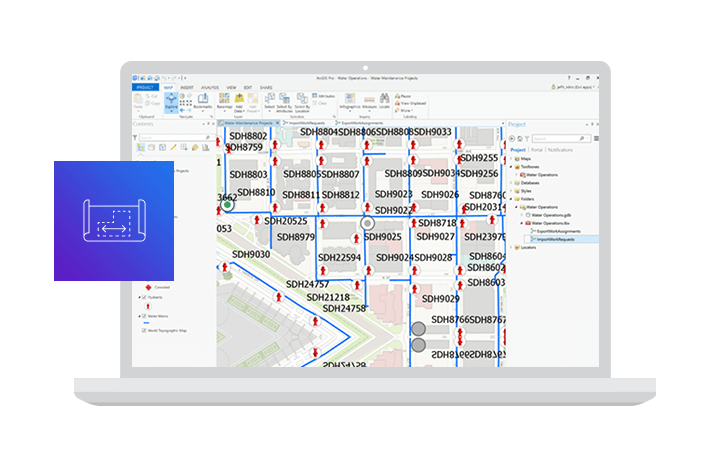Screen dimensions: 720x460
Task: Collapse the Folders node
Action: click(x=511, y=199)
